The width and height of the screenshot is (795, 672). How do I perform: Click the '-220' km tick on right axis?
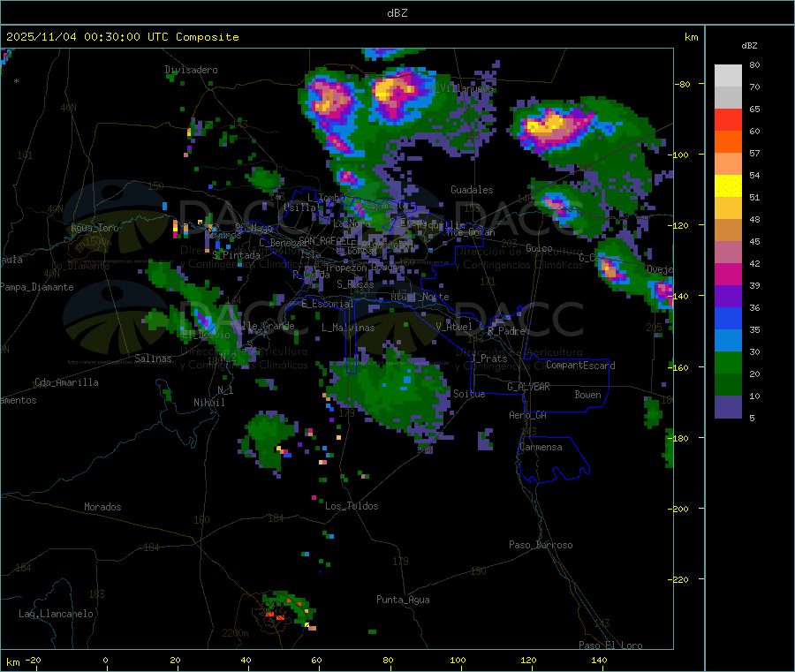678,580
